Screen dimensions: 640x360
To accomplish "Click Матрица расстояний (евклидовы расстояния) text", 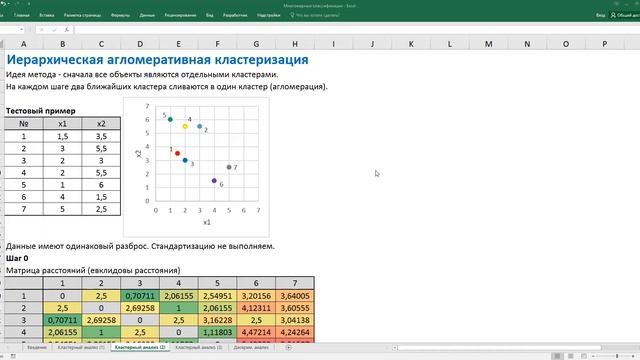I will click(93, 270).
